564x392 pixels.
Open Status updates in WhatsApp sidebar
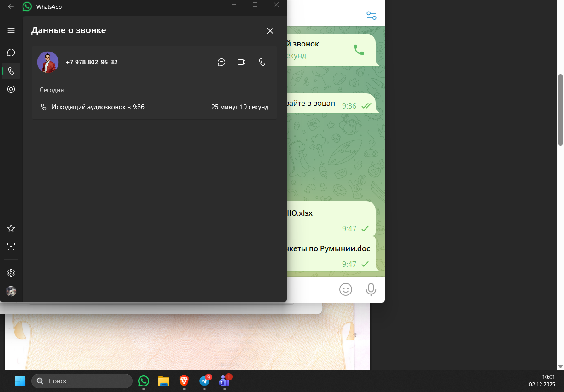[x=11, y=89]
